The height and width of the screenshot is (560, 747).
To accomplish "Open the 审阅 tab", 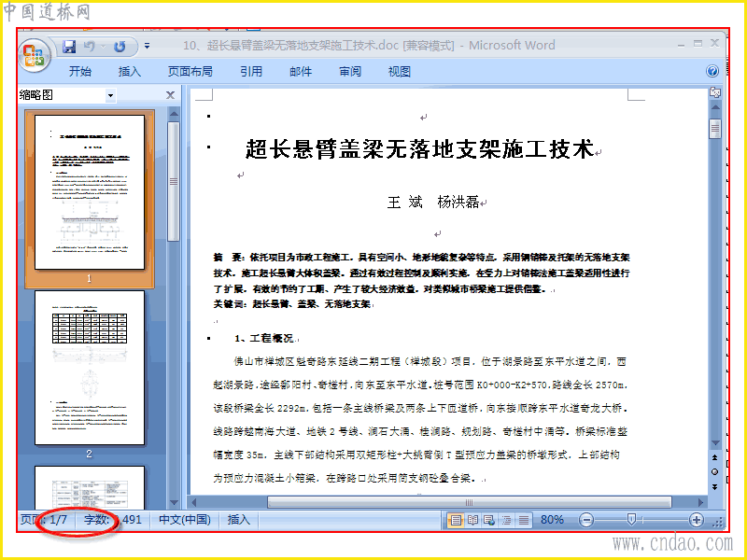I will [x=350, y=72].
